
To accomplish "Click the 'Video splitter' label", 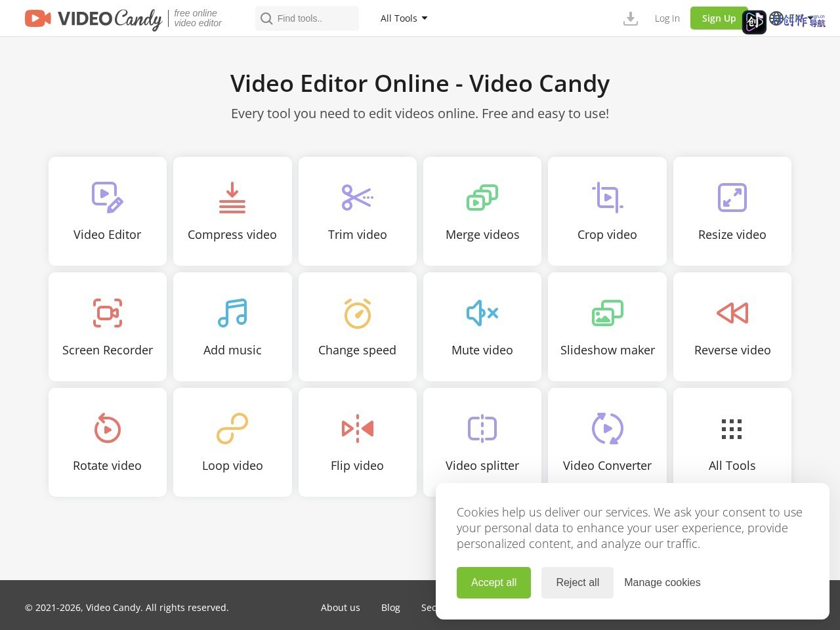I will click(482, 466).
